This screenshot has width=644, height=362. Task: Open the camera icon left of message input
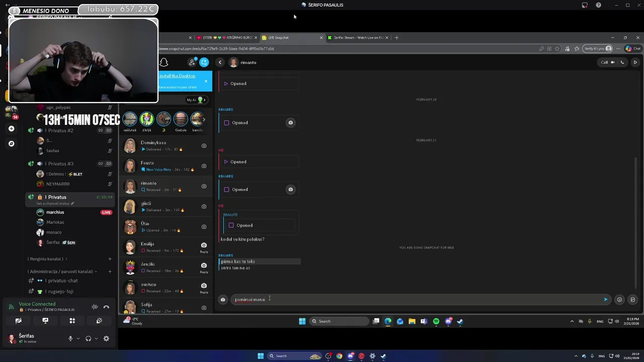[x=223, y=300]
